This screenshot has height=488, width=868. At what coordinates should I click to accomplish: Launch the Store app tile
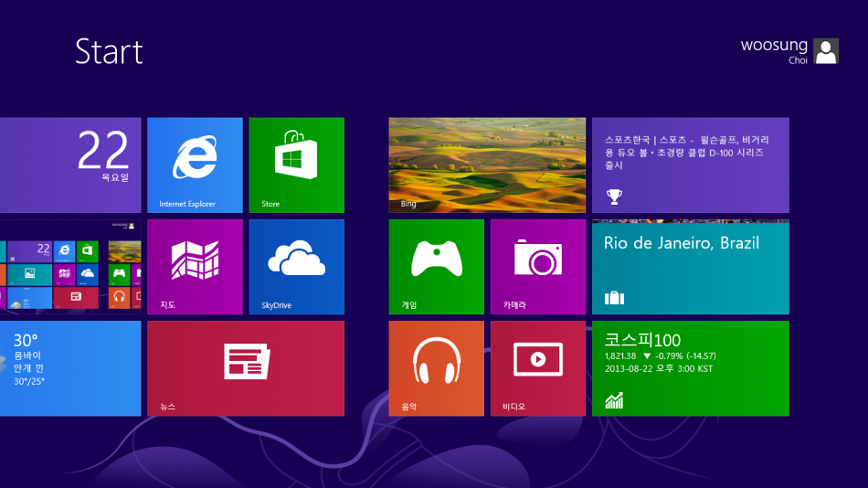297,165
